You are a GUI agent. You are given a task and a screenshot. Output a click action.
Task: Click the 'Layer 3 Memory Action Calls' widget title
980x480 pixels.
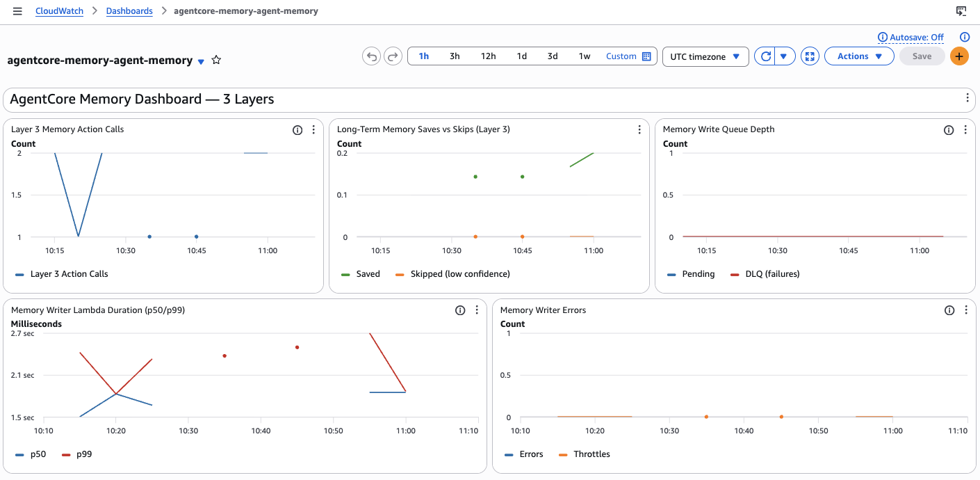(x=67, y=129)
